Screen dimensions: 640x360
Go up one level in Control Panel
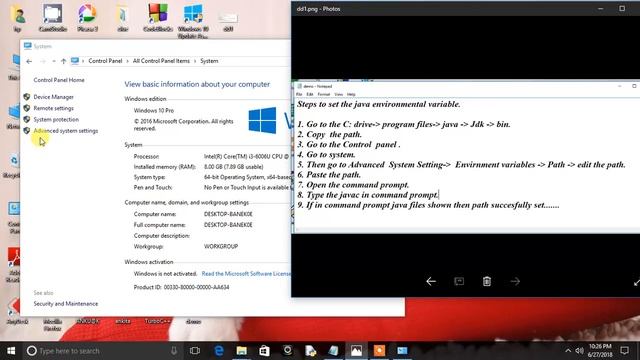click(63, 61)
